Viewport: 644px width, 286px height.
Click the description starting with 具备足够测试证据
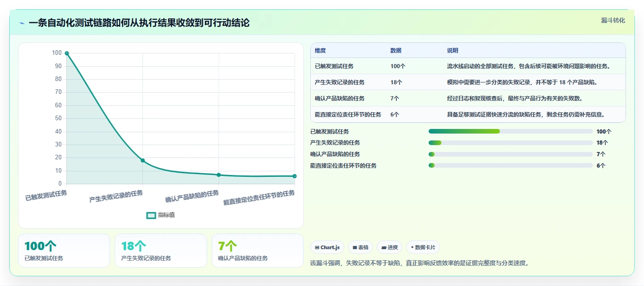[526, 115]
